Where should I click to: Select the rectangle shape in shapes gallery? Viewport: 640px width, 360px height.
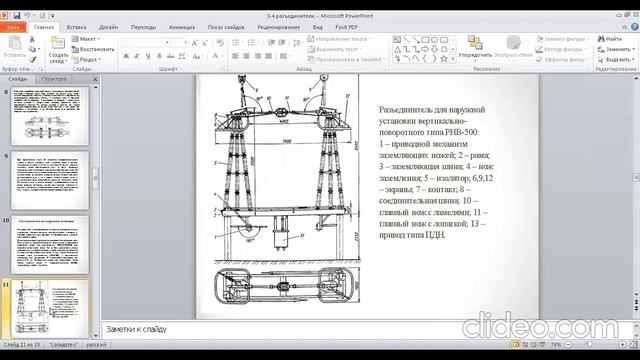(425, 40)
